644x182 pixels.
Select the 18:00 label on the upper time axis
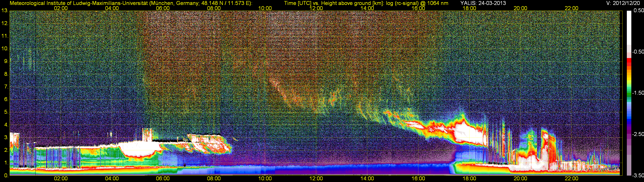(469, 8)
